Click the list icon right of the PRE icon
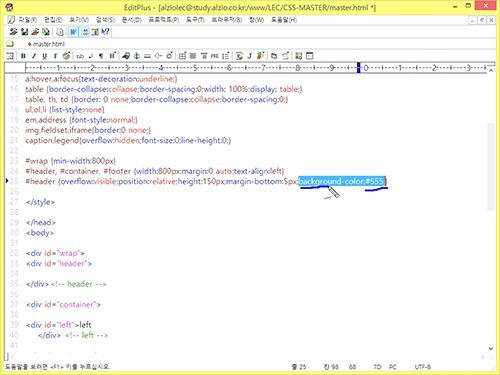Viewport: 500px width, 375px height. pos(226,56)
